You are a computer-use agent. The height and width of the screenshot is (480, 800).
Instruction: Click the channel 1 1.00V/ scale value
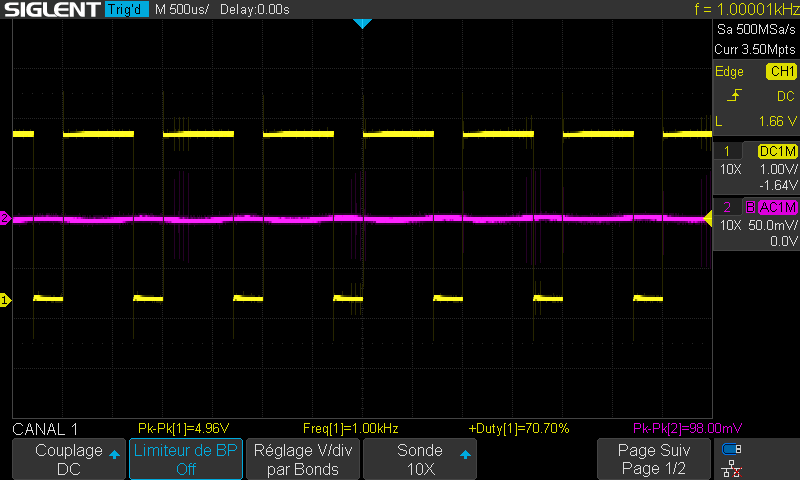tap(778, 169)
